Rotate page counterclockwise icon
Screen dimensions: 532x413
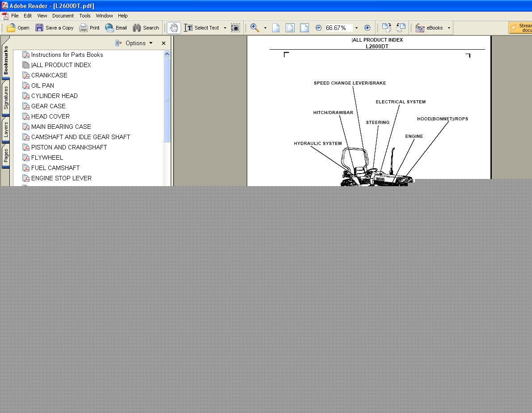coord(401,28)
